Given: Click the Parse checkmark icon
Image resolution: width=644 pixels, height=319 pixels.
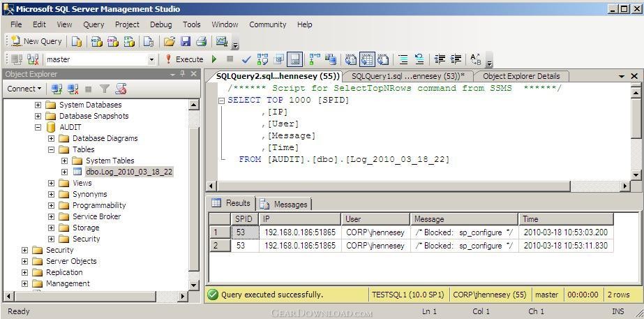Looking at the screenshot, I should click(246, 59).
